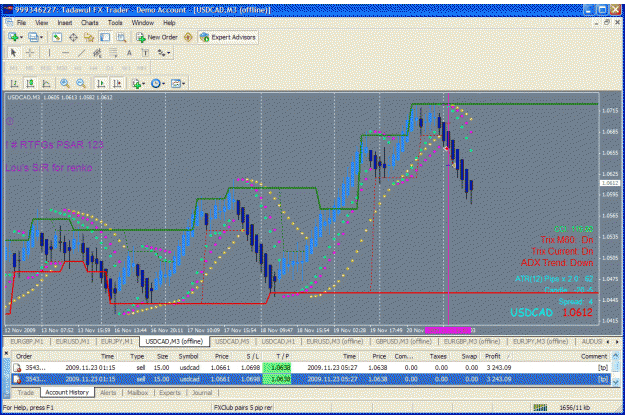The height and width of the screenshot is (415, 625).
Task: Open the Window menu
Action: pyautogui.click(x=143, y=23)
